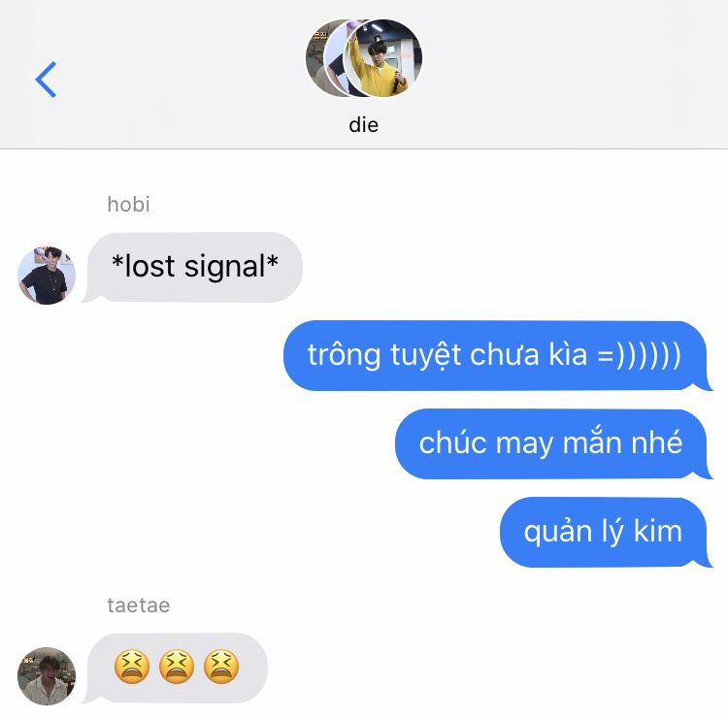The height and width of the screenshot is (720, 728).
Task: Select the 'quản lý kim' message bubble
Action: click(x=606, y=532)
